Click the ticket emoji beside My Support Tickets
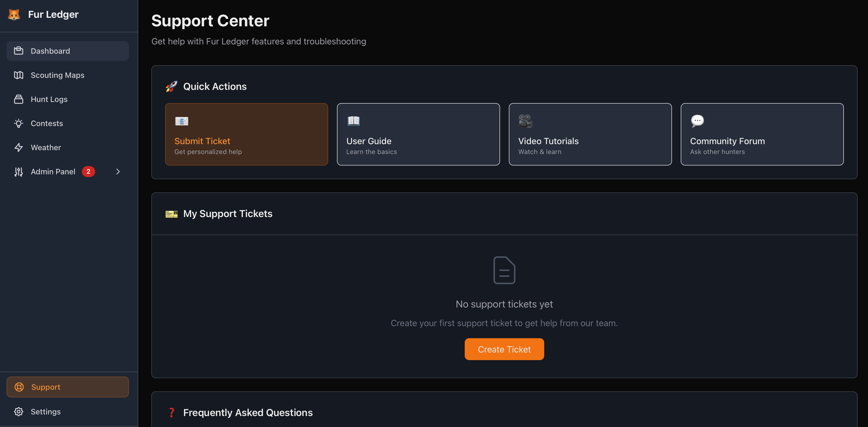Image resolution: width=868 pixels, height=427 pixels. tap(172, 213)
